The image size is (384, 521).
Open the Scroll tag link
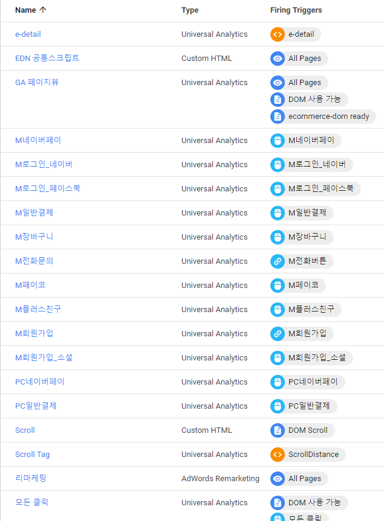pos(25,430)
